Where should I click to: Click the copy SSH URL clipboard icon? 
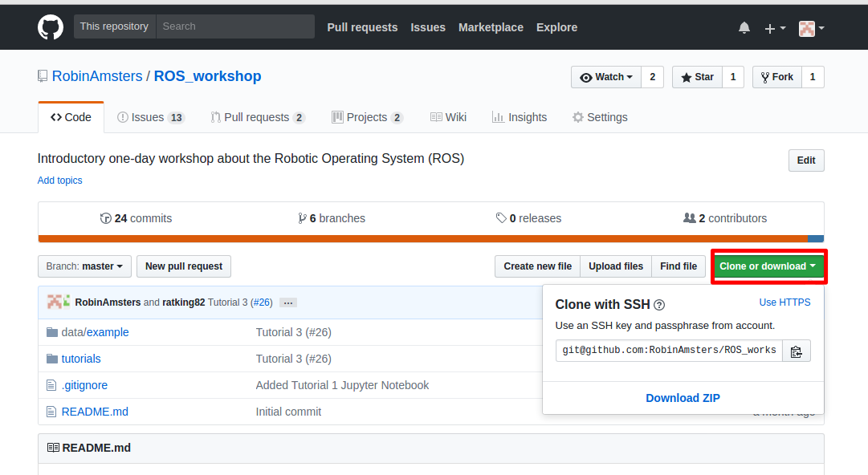796,351
